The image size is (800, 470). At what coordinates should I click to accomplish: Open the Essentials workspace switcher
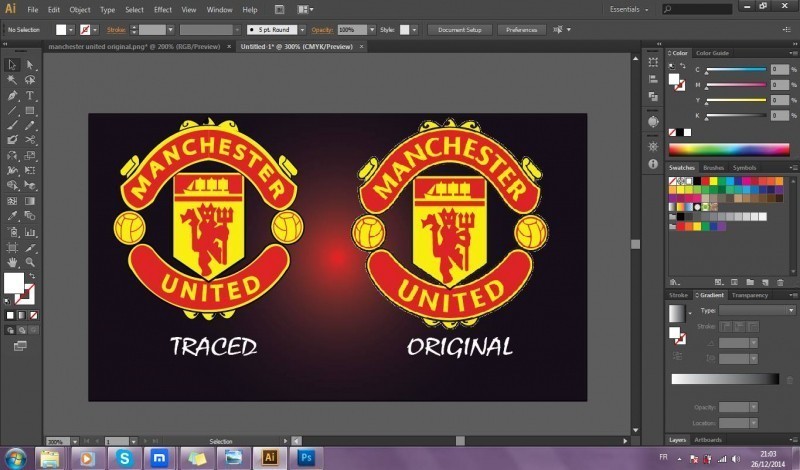pos(629,9)
